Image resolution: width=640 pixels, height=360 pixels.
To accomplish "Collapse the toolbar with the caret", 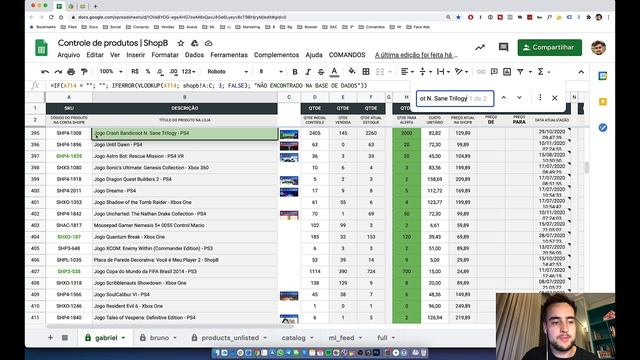I will click(x=581, y=72).
